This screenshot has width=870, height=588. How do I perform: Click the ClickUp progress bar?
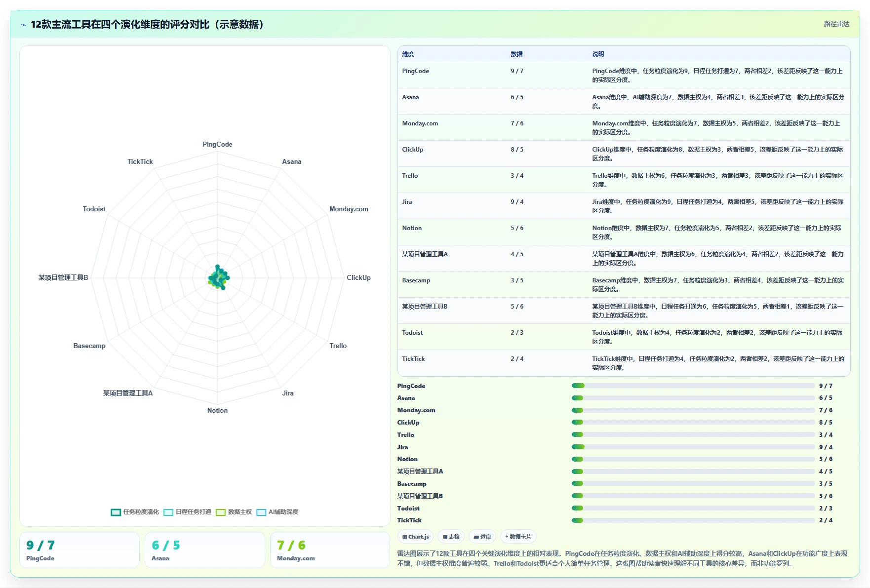click(693, 422)
